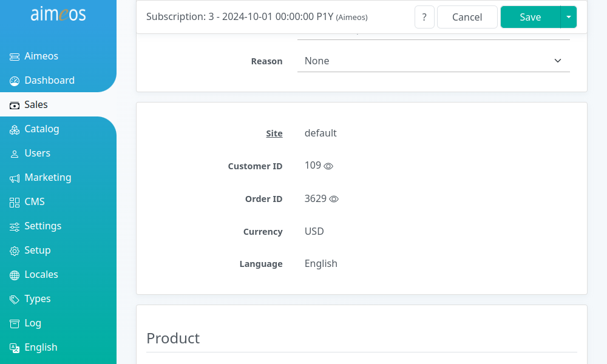607x364 pixels.
Task: Click the underlined Site label
Action: click(x=274, y=133)
